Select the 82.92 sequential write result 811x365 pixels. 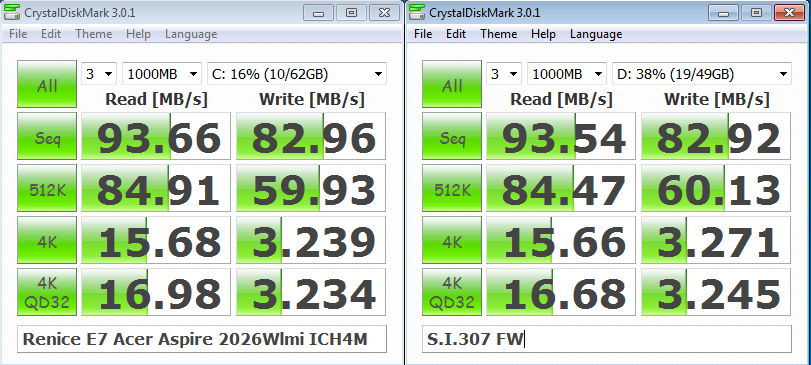[x=716, y=136]
